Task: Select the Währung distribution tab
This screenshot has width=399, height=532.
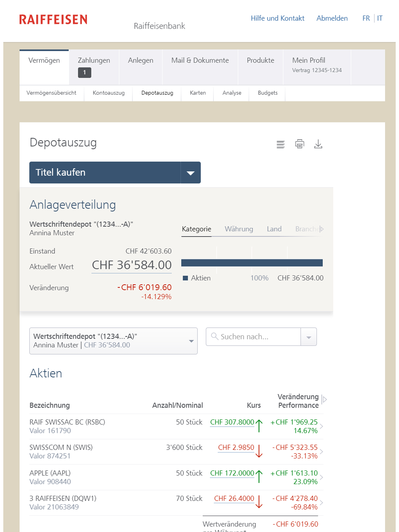Action: (239, 229)
